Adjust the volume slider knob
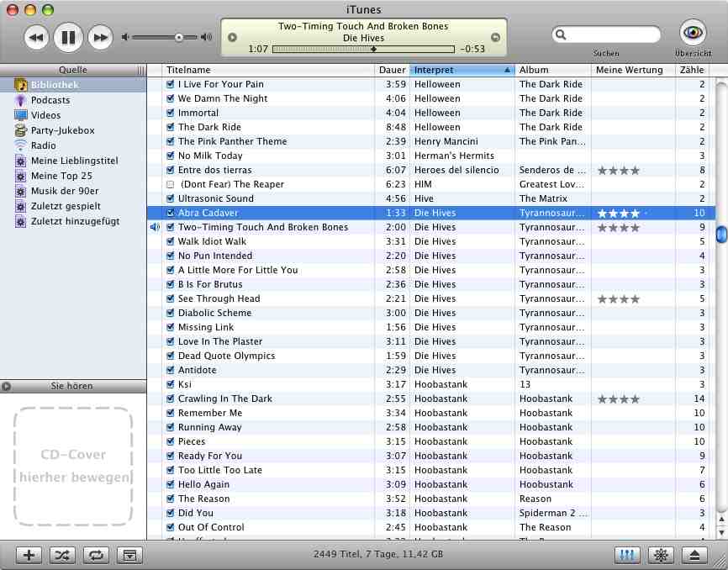 (179, 37)
